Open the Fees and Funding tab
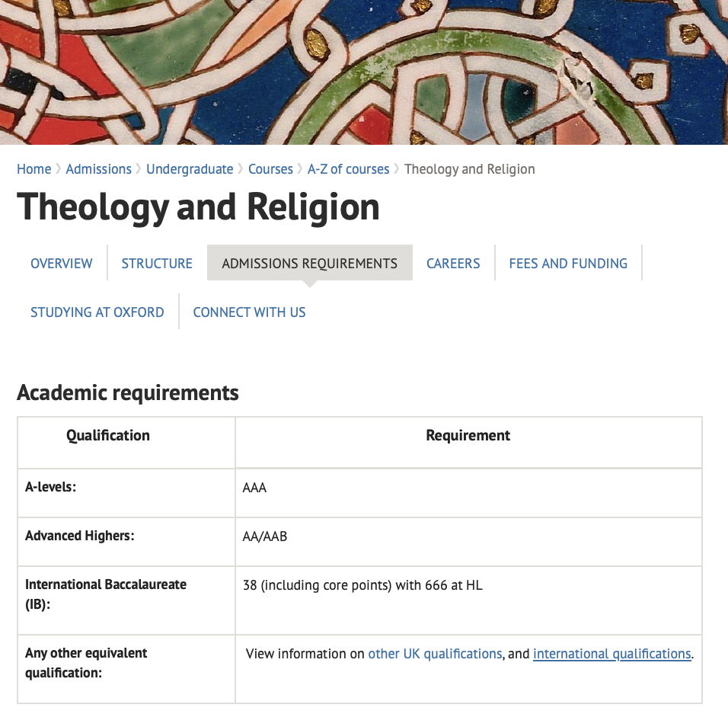Screen dimensions: 728x714 click(x=568, y=264)
